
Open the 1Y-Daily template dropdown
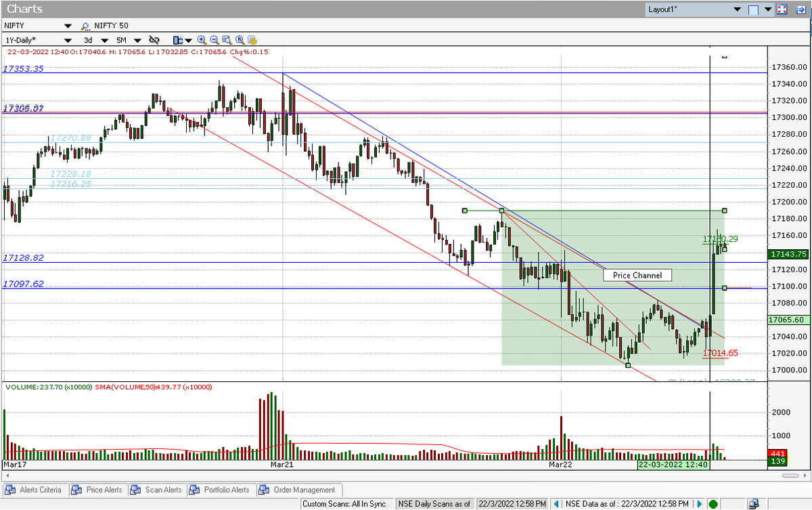coord(67,40)
